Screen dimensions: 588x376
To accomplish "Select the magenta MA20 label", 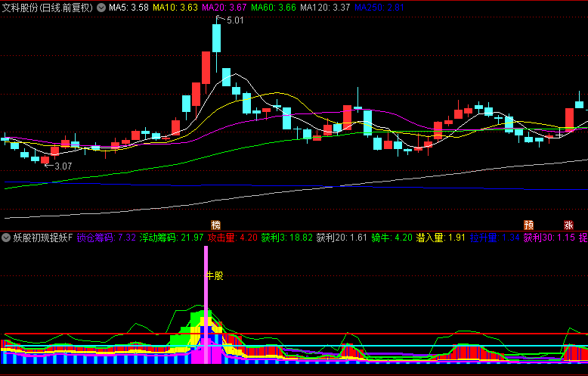I will tap(224, 8).
